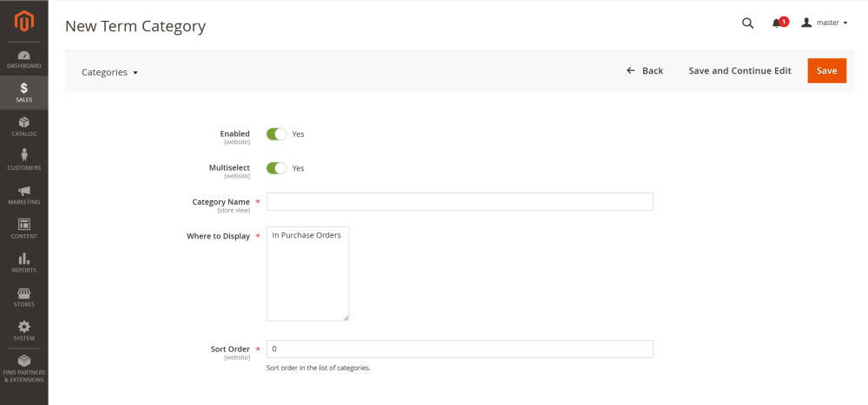Click the Where to Display resize handle
This screenshot has height=405, width=868.
[345, 317]
